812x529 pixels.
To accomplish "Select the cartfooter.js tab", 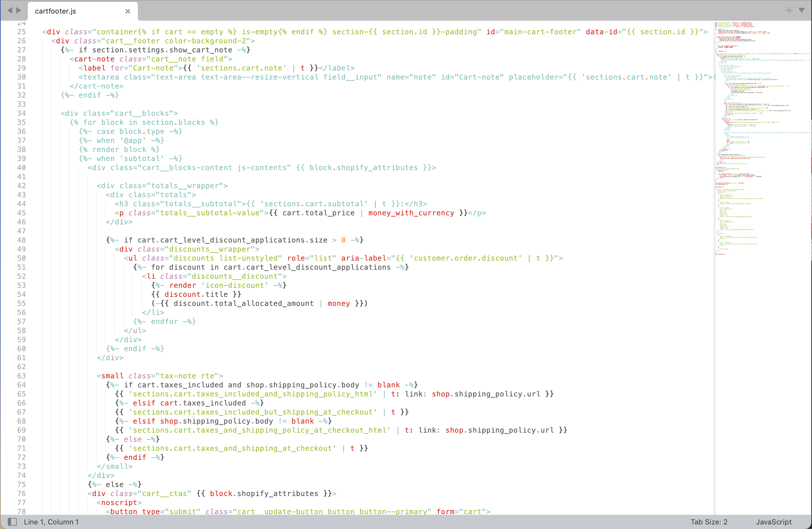I will point(56,11).
